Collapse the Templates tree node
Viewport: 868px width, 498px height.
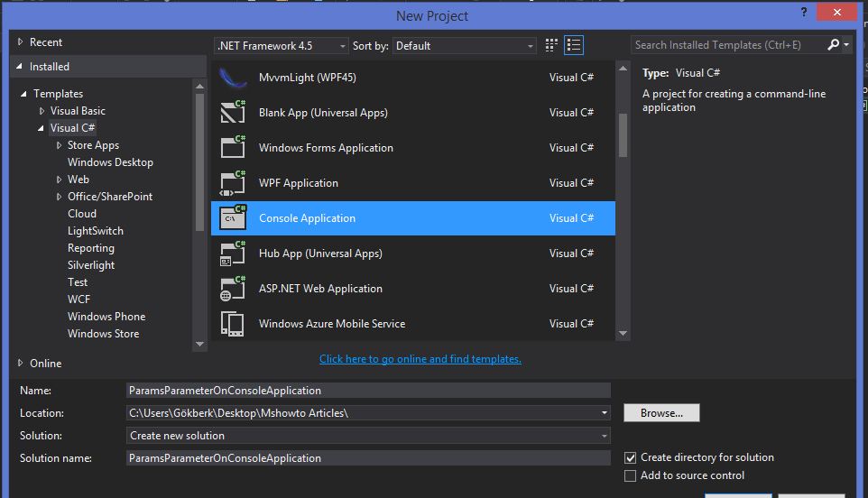(23, 94)
